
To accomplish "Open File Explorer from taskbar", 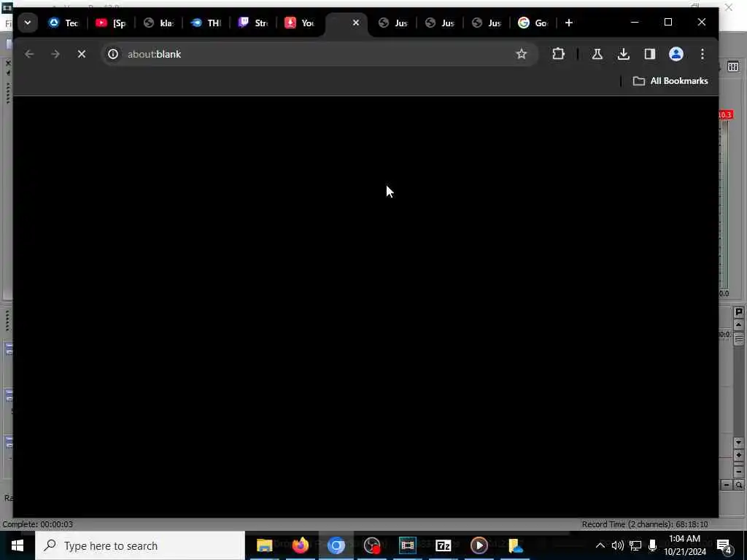I will pos(264,545).
